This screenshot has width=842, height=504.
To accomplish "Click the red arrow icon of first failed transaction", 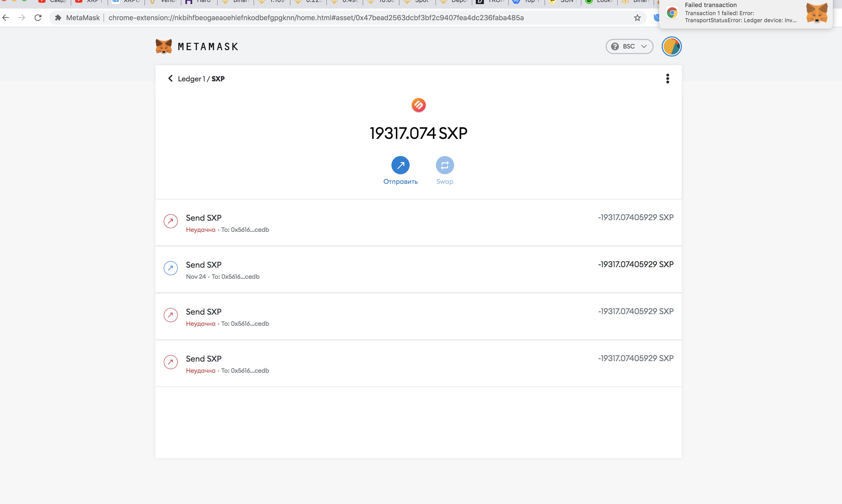I will [170, 221].
